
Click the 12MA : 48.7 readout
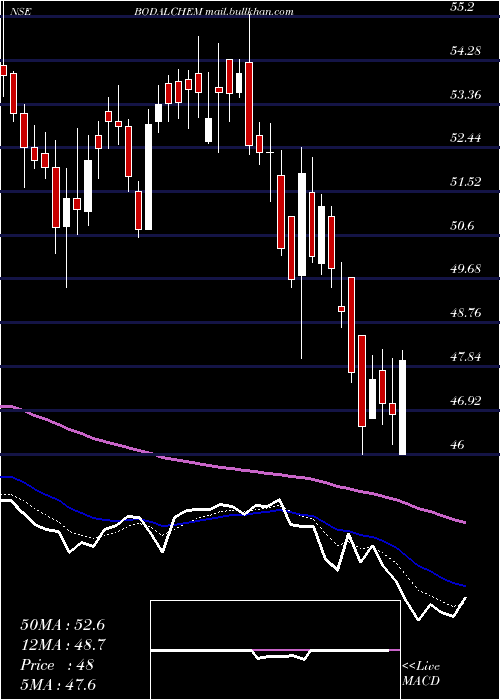click(62, 645)
